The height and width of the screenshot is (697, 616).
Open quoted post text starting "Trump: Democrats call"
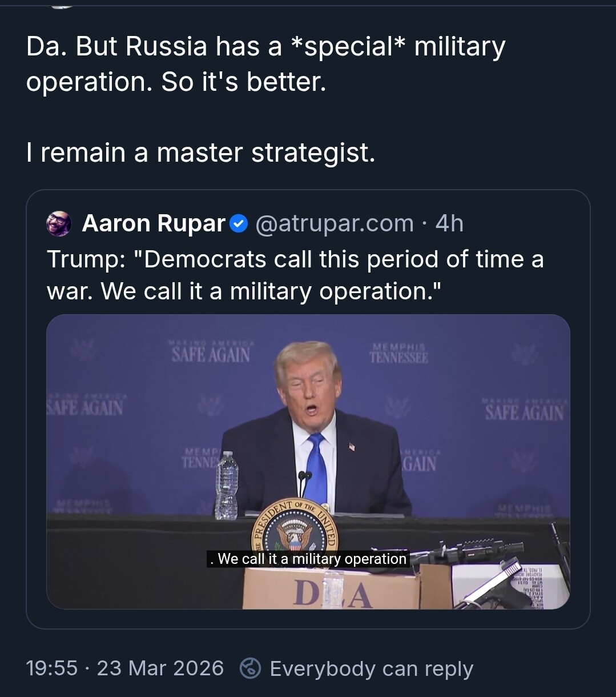coord(295,275)
